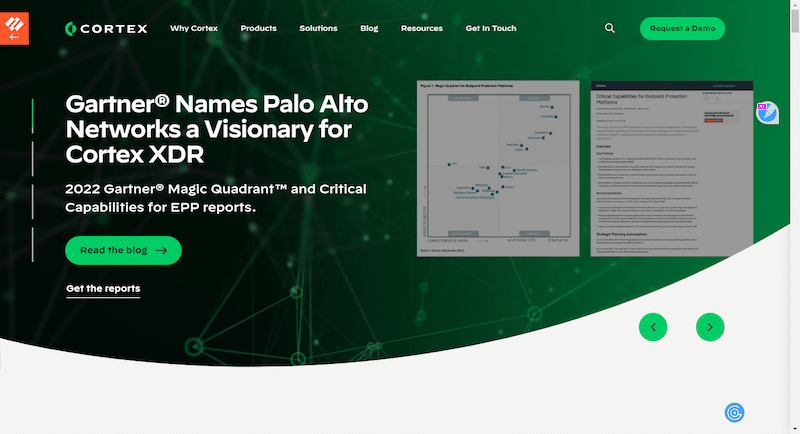800x434 pixels.
Task: Open the Products menu
Action: pos(259,28)
